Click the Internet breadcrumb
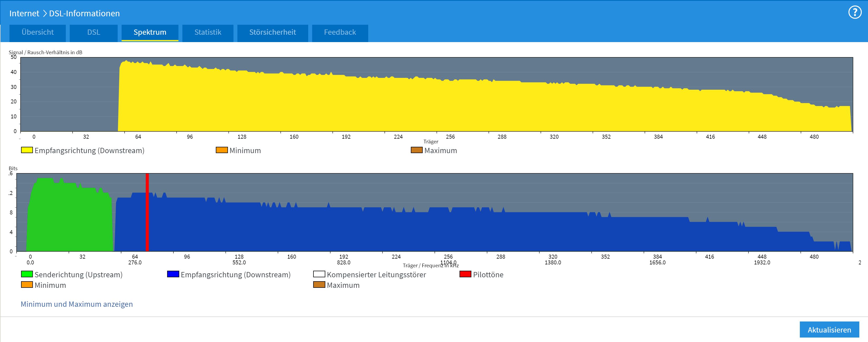Image resolution: width=868 pixels, height=342 pixels. pos(24,13)
